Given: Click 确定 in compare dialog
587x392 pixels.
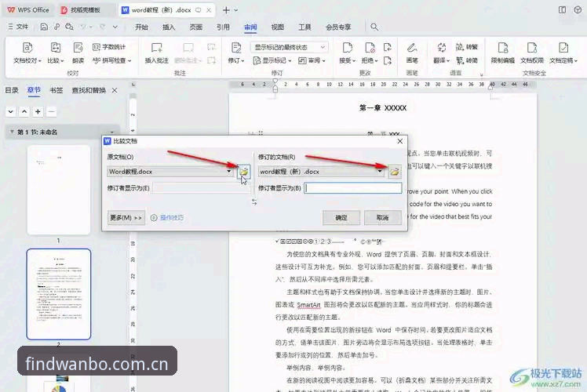Looking at the screenshot, I should point(341,217).
